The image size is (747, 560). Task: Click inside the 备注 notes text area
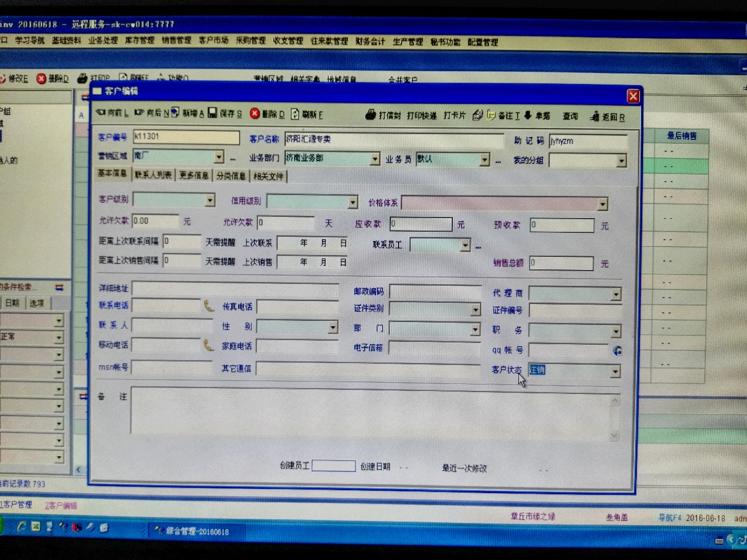[368, 411]
